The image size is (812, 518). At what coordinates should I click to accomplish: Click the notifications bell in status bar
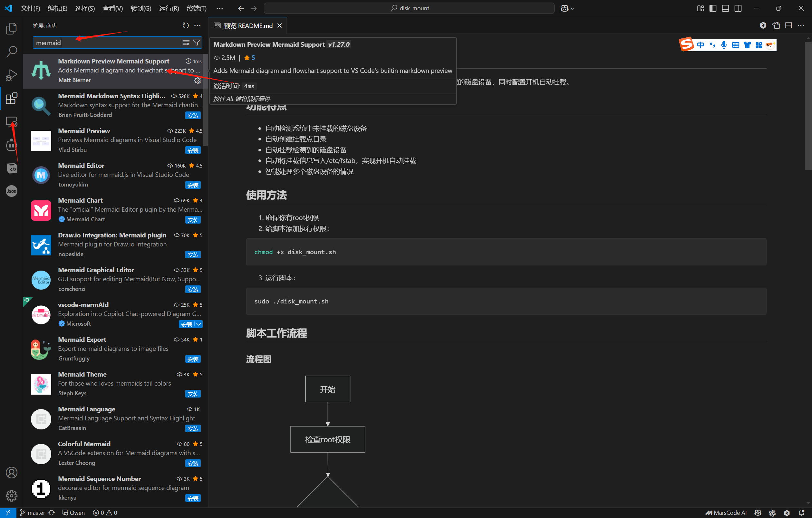tap(802, 513)
